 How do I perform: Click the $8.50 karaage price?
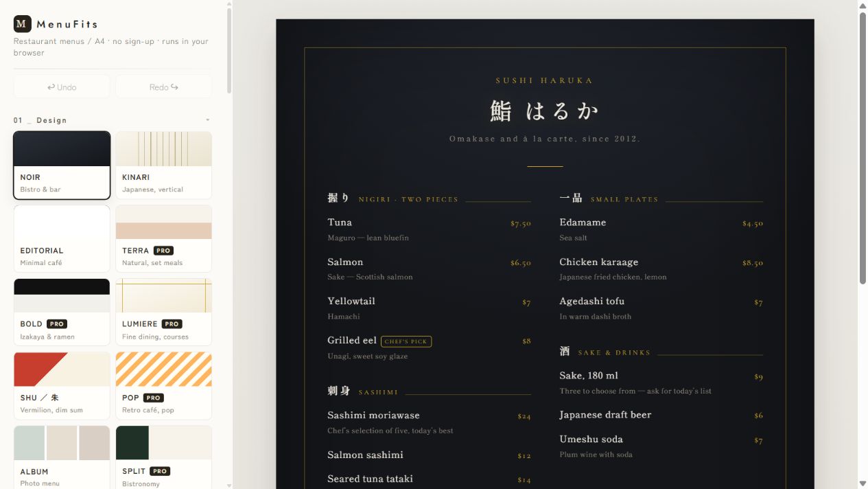pos(753,263)
